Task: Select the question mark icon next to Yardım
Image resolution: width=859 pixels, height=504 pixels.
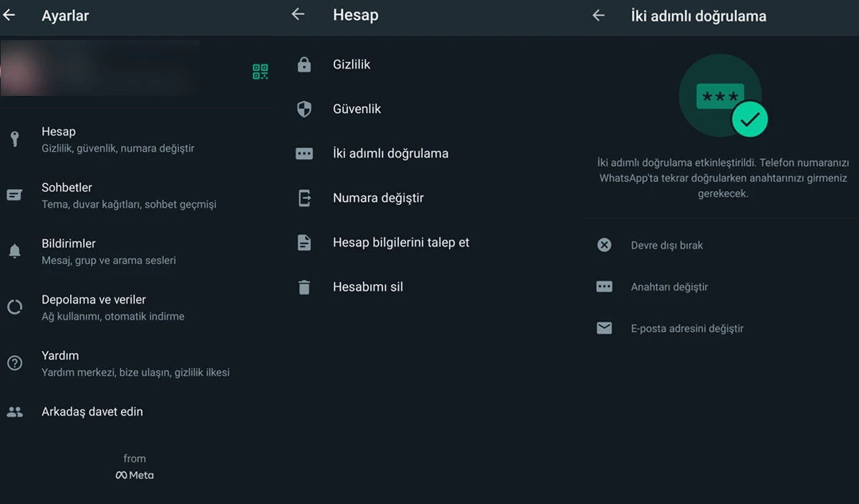Action: click(14, 362)
